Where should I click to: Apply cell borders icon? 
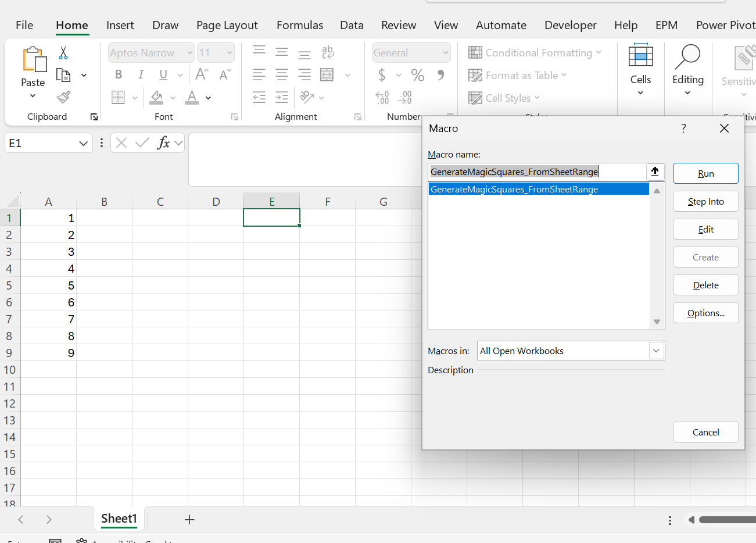click(119, 97)
